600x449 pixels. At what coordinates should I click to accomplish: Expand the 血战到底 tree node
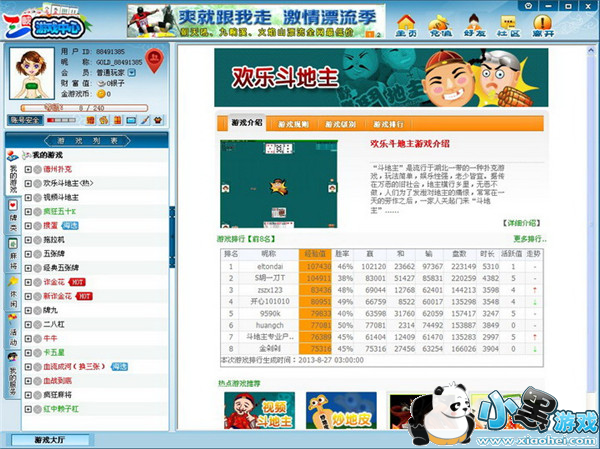[x=28, y=381]
